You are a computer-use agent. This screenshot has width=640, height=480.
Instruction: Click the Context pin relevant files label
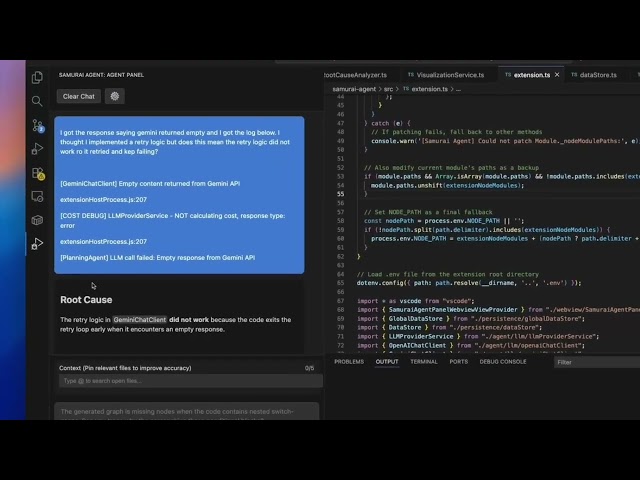pyautogui.click(x=125, y=368)
